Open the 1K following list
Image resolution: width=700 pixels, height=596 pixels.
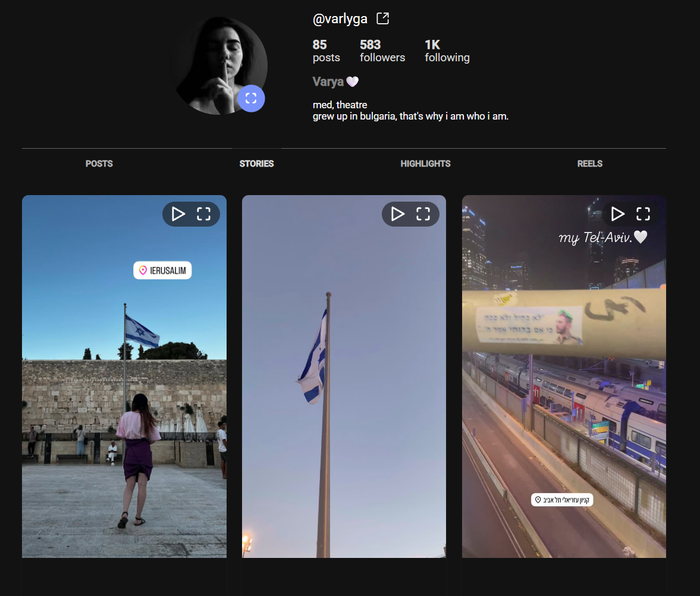(447, 51)
